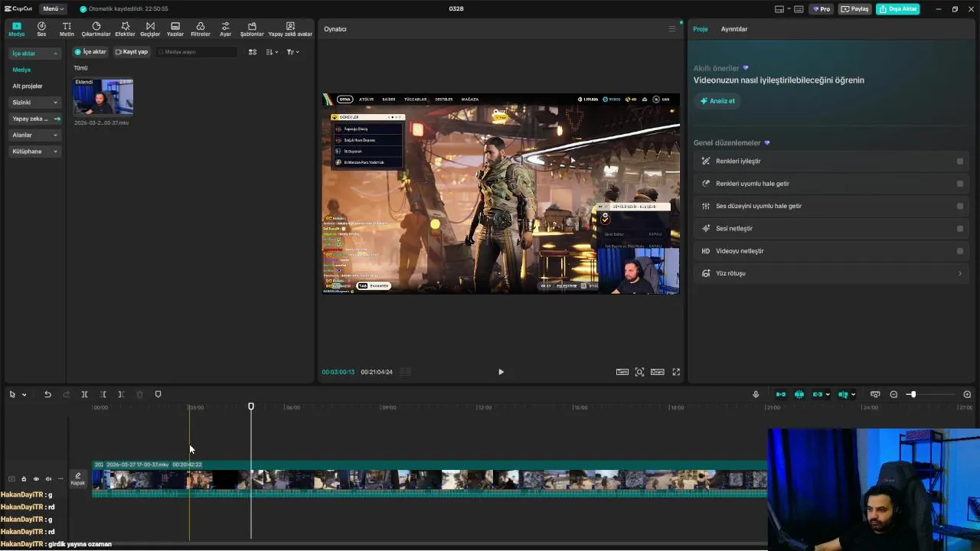980x551 pixels.
Task: Enable Sesi netleştir checkbox
Action: (x=960, y=228)
